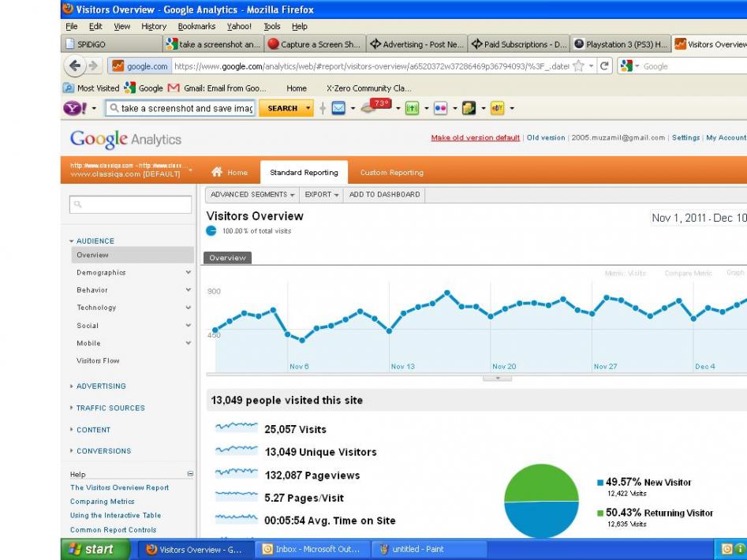Viewport: 747px width, 560px height.
Task: Switch to Capture a Screen Sh... tab
Action: tap(316, 44)
